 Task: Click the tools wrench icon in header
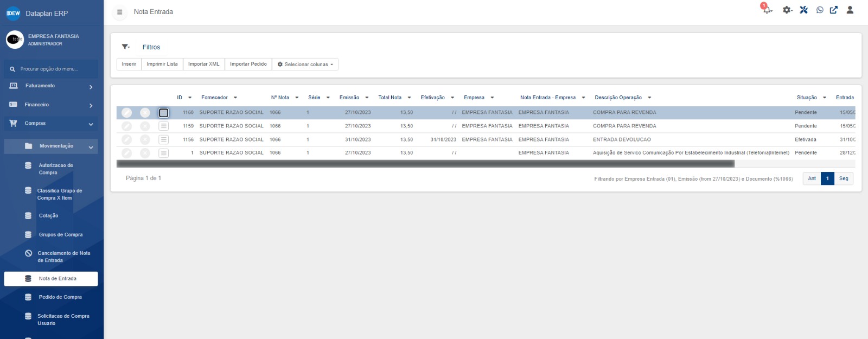[803, 10]
